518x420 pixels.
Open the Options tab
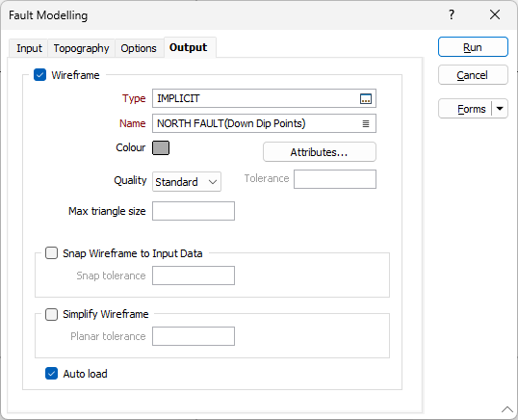pos(139,48)
